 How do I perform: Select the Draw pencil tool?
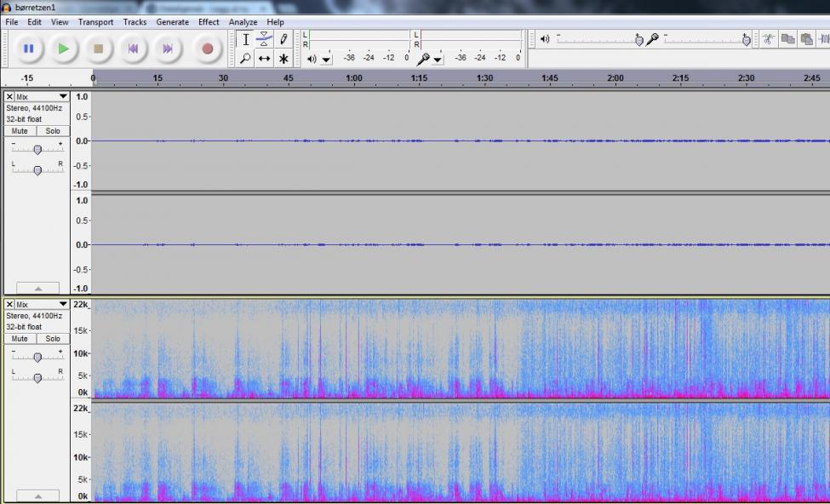(x=283, y=40)
